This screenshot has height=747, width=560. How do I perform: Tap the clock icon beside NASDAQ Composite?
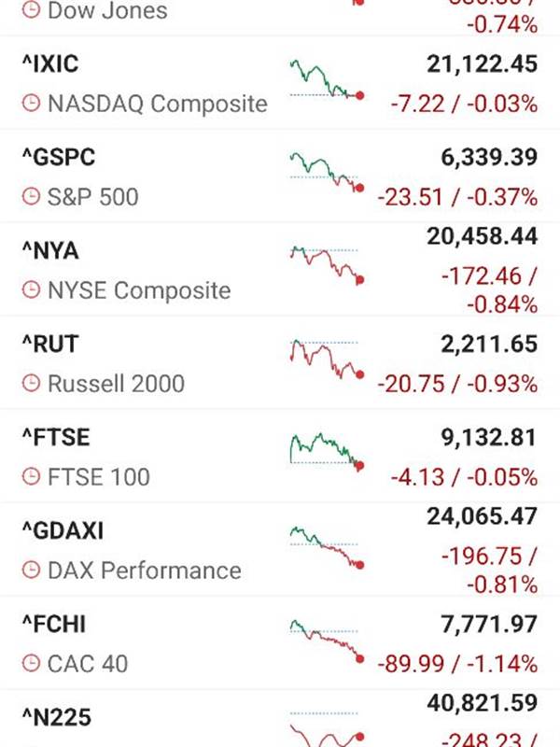32,103
